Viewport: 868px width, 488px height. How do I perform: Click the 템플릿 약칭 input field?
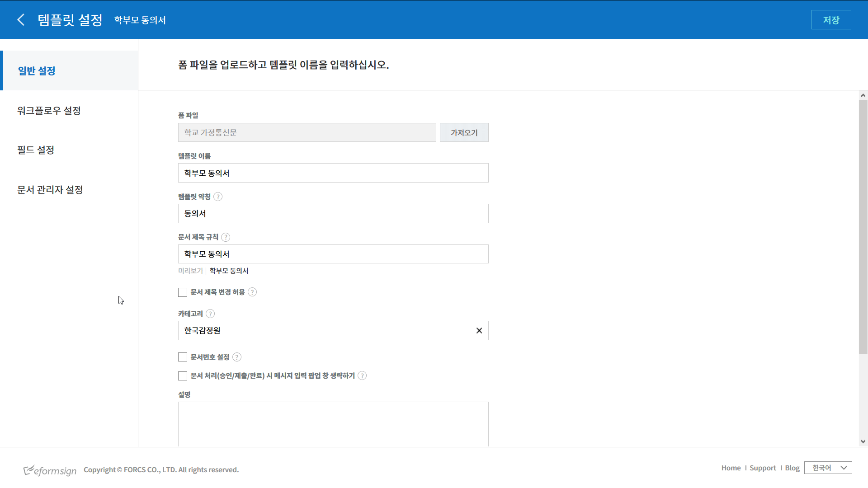[333, 213]
